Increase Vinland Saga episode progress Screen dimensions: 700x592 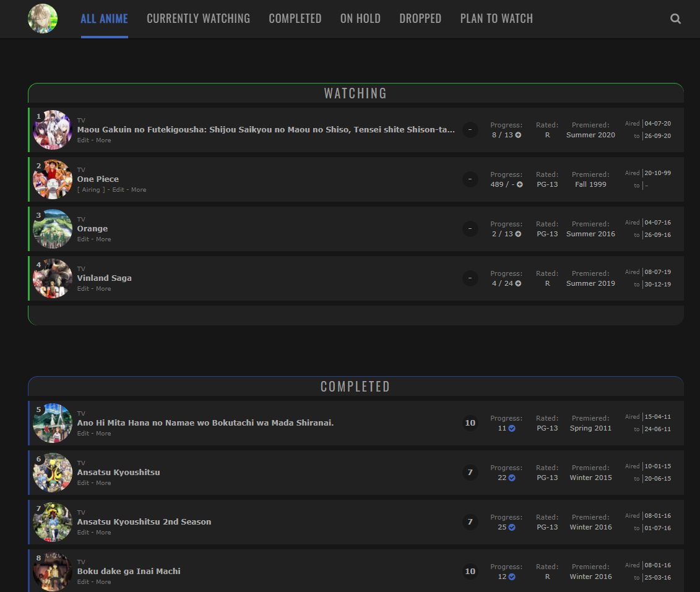pyautogui.click(x=518, y=283)
